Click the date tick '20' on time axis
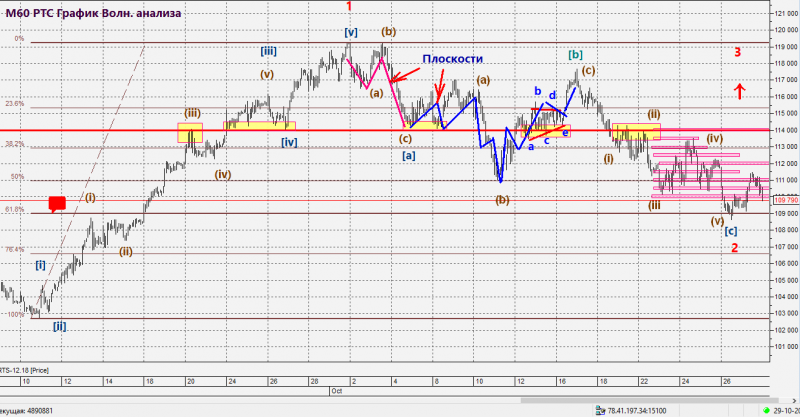The height and width of the screenshot is (417, 800). [190, 381]
